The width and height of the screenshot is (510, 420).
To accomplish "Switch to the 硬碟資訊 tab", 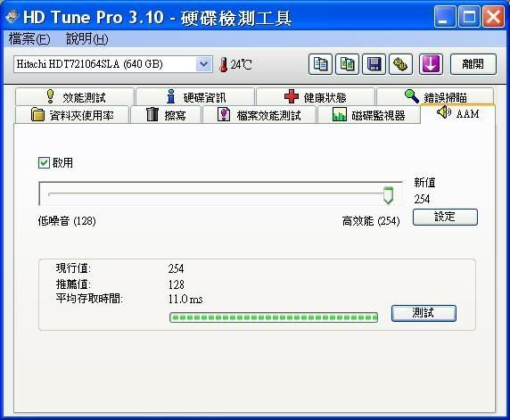I will pos(195,96).
